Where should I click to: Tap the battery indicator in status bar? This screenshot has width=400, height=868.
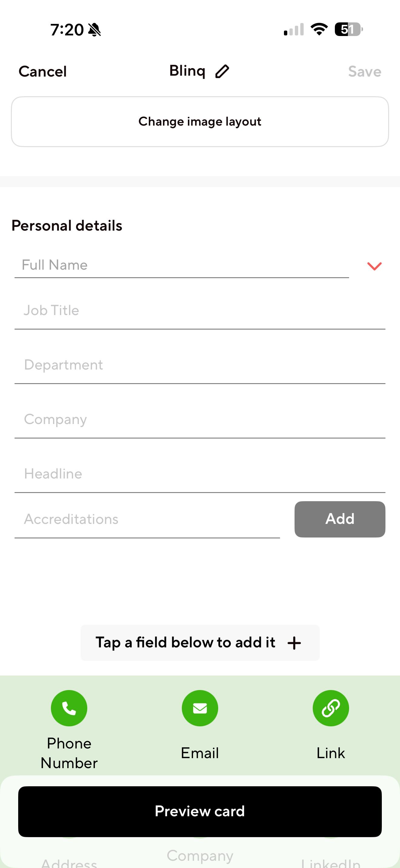pos(348,29)
